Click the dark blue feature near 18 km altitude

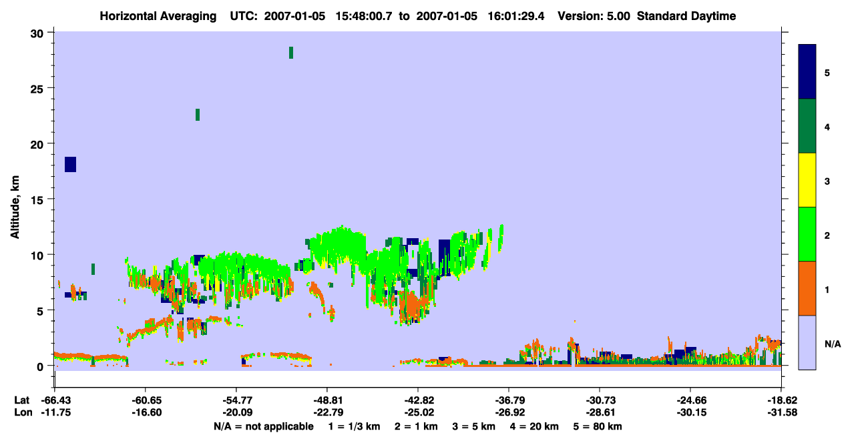70,164
